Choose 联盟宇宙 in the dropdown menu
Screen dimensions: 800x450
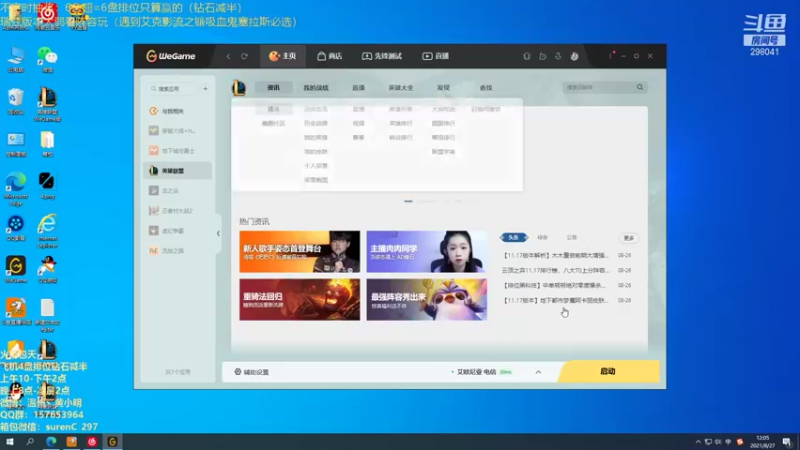(x=443, y=152)
